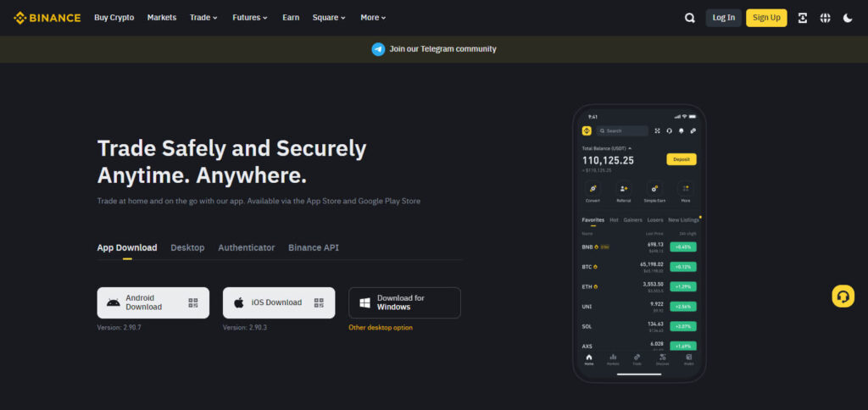Click the Sign Up button
Screen dimensions: 868x410
(766, 18)
